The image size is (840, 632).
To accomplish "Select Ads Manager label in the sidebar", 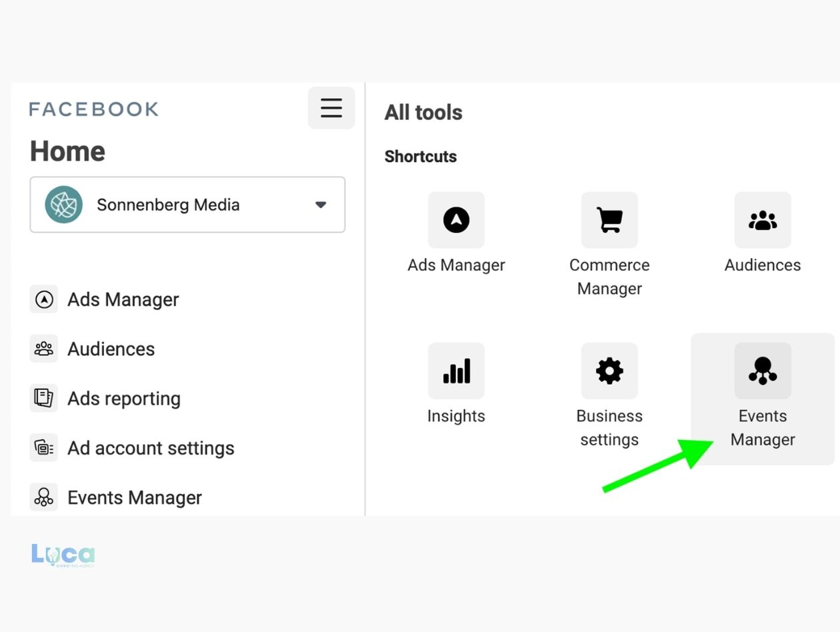I will [123, 299].
